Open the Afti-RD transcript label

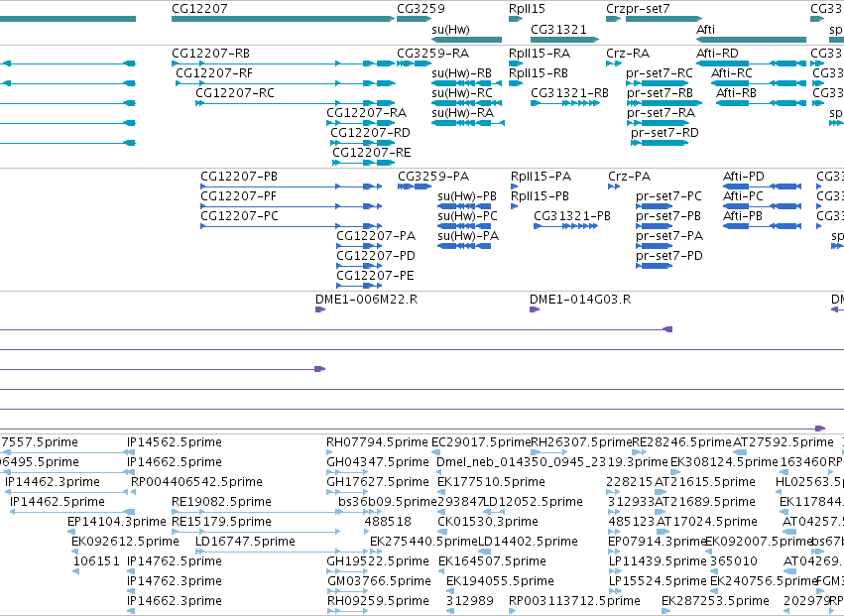[x=717, y=54]
